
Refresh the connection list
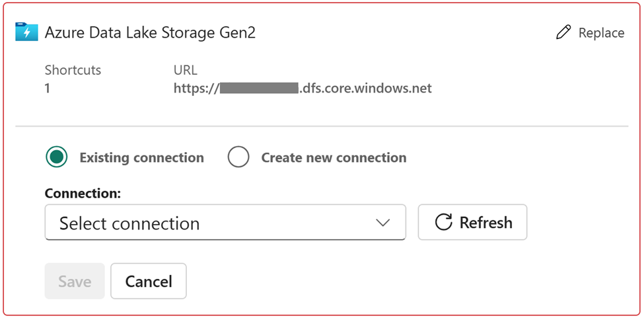coord(472,222)
